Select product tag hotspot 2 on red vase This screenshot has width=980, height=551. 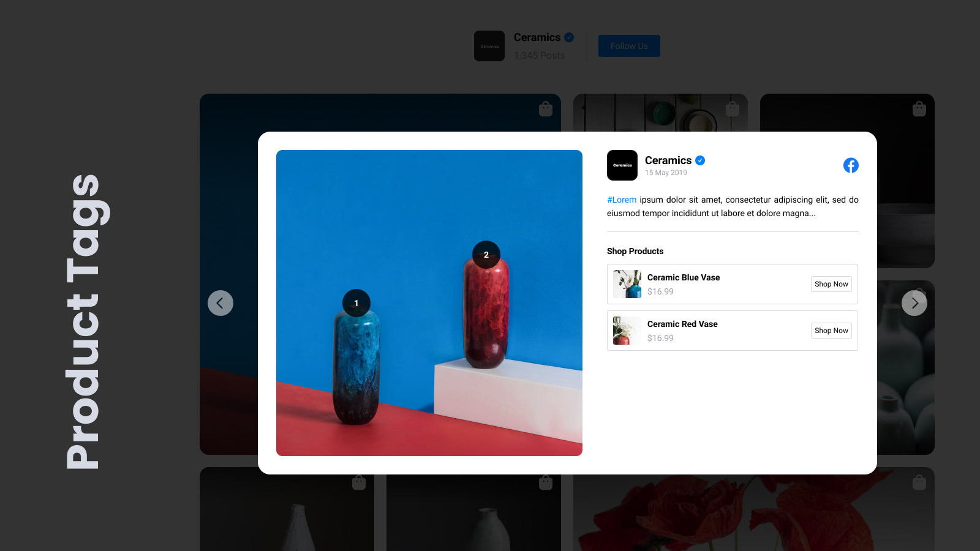[486, 255]
